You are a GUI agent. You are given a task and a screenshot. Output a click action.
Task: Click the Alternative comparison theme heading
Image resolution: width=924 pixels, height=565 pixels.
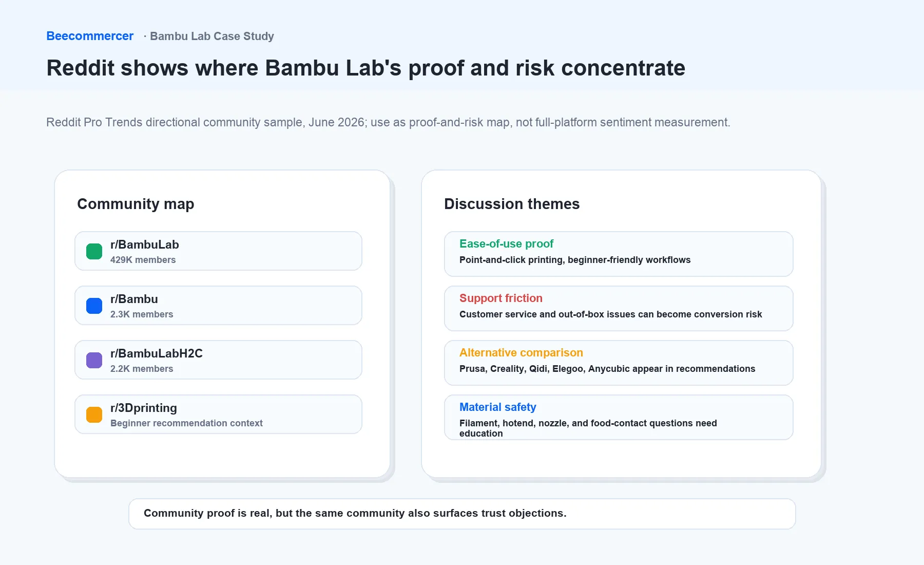tap(521, 352)
